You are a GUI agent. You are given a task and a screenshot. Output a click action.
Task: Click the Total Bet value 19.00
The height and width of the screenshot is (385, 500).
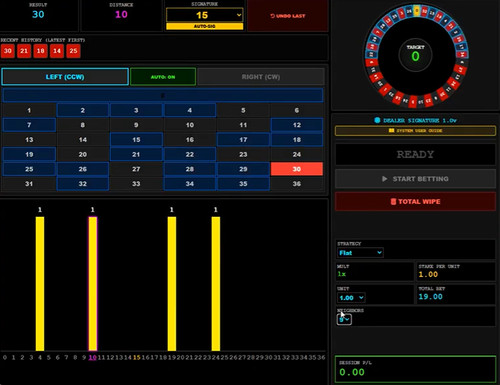(430, 297)
